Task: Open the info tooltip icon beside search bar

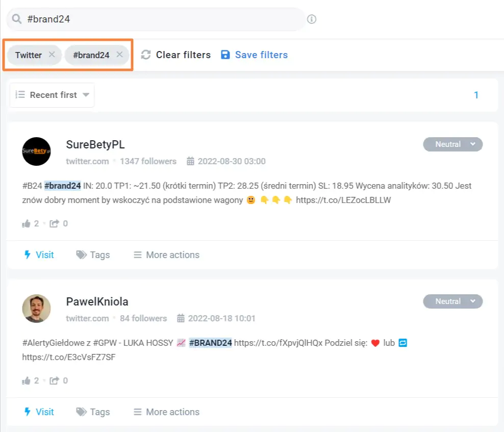Action: [312, 19]
